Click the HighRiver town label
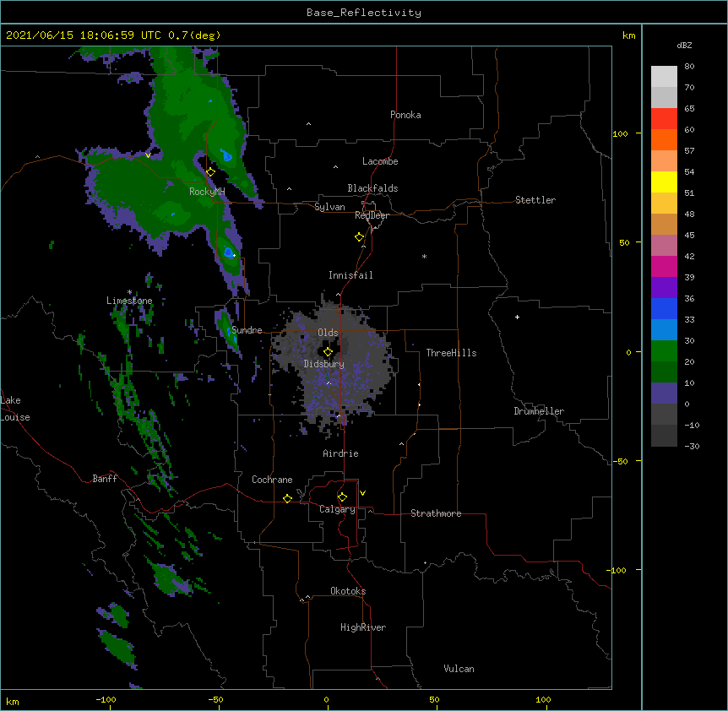The image size is (728, 711). tap(363, 627)
